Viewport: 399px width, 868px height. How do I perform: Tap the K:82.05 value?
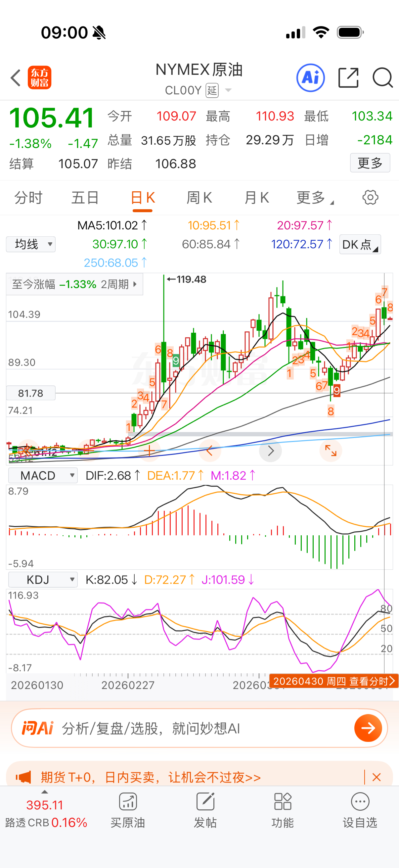(x=111, y=580)
